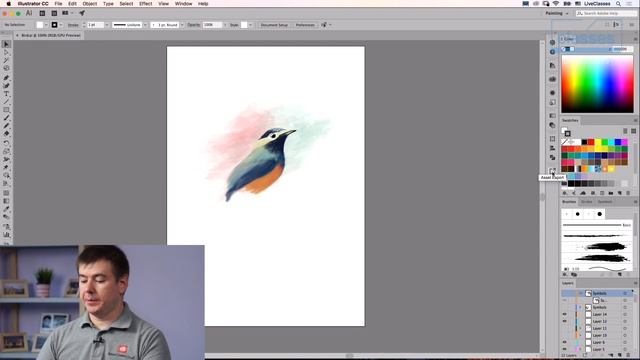
Task: Toggle visibility eye of Layer 12
Action: coord(564,321)
